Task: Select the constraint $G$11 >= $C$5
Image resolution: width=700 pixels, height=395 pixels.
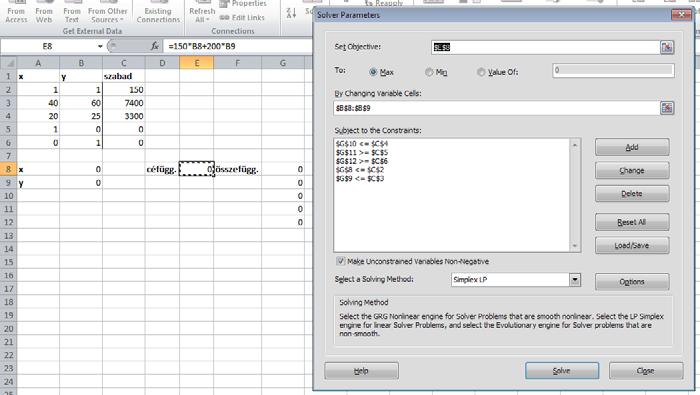Action: pyautogui.click(x=362, y=153)
